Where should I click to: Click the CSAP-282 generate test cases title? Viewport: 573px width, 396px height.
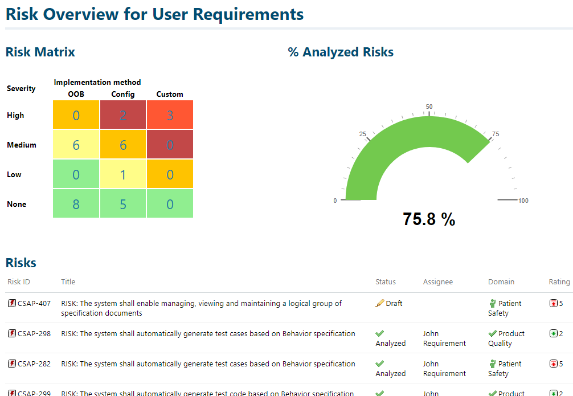[208, 364]
